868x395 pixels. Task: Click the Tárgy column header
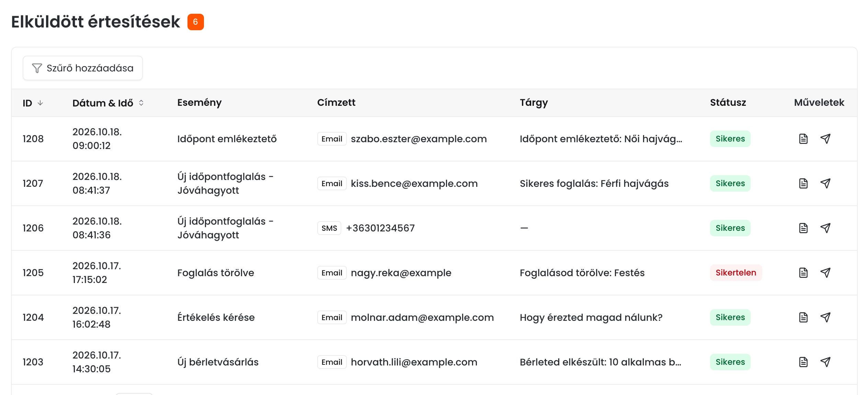tap(534, 103)
